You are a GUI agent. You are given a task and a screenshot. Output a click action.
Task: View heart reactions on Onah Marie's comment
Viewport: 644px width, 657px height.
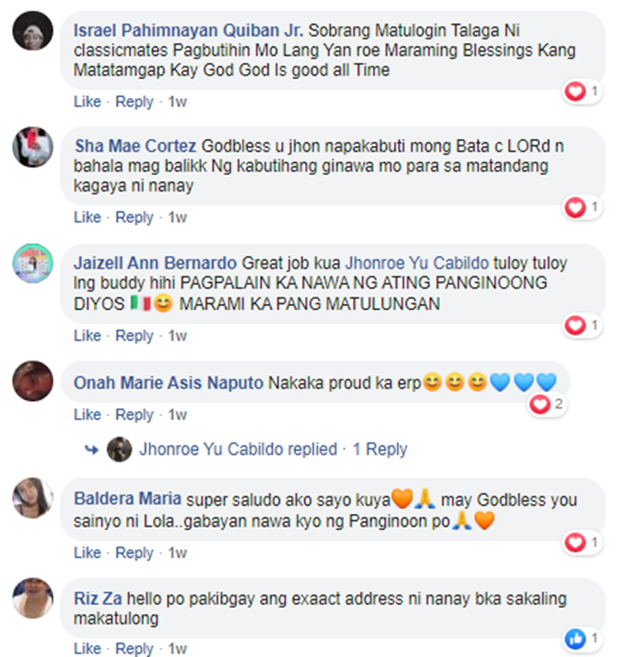tap(546, 405)
